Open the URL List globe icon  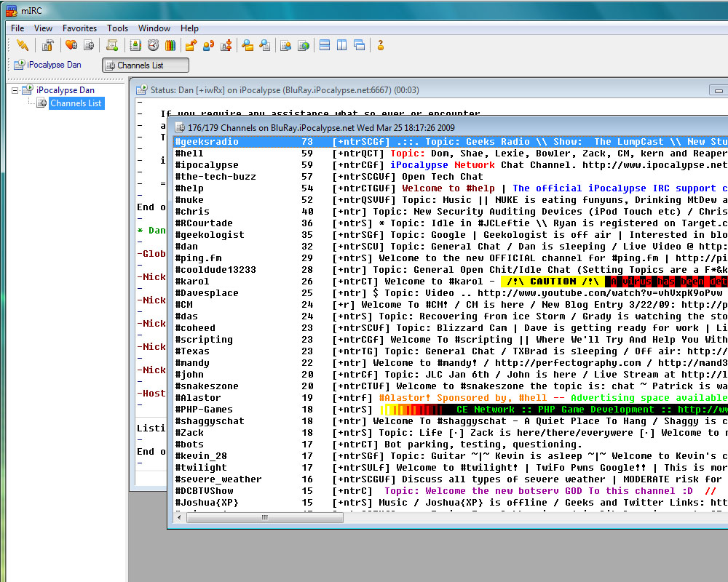point(304,45)
